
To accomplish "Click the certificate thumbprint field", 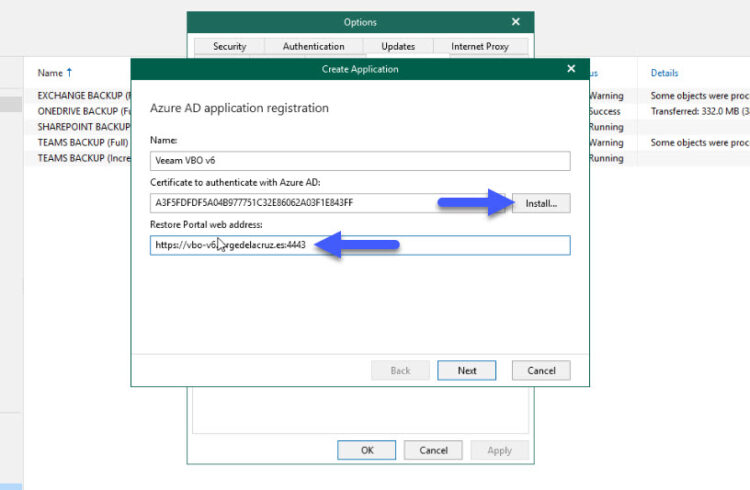I will click(330, 203).
